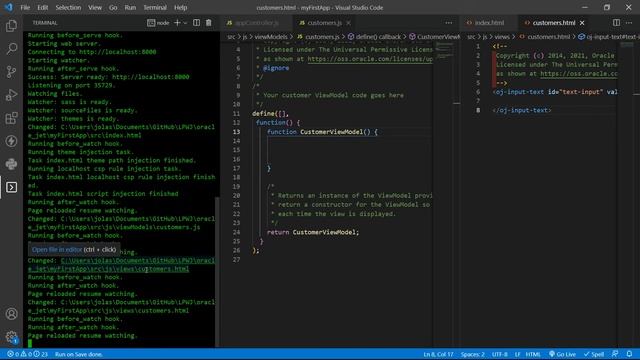Split the terminal
The image size is (640, 360).
tap(196, 23)
